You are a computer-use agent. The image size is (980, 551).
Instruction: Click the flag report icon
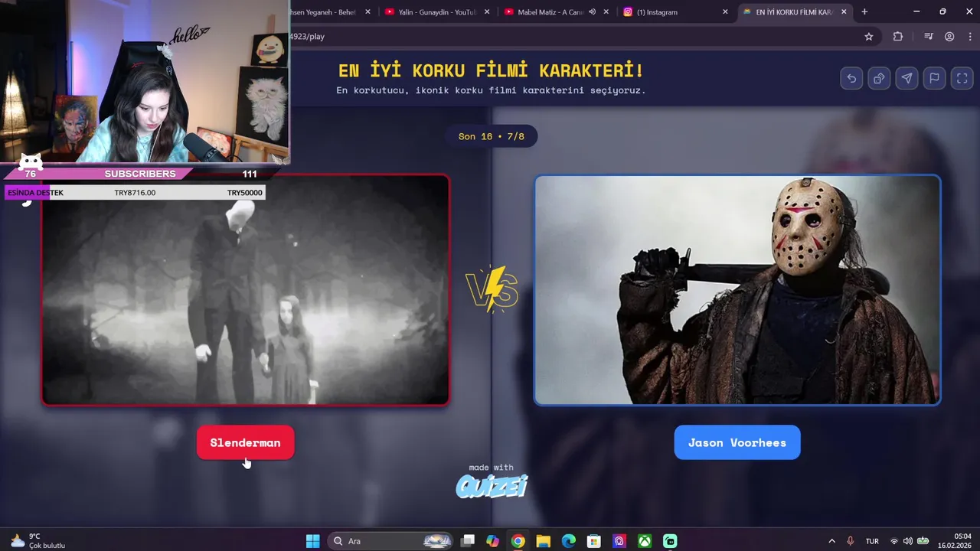(934, 78)
